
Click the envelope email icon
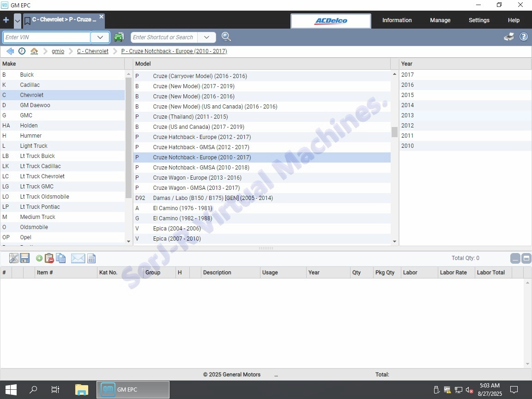click(x=78, y=259)
